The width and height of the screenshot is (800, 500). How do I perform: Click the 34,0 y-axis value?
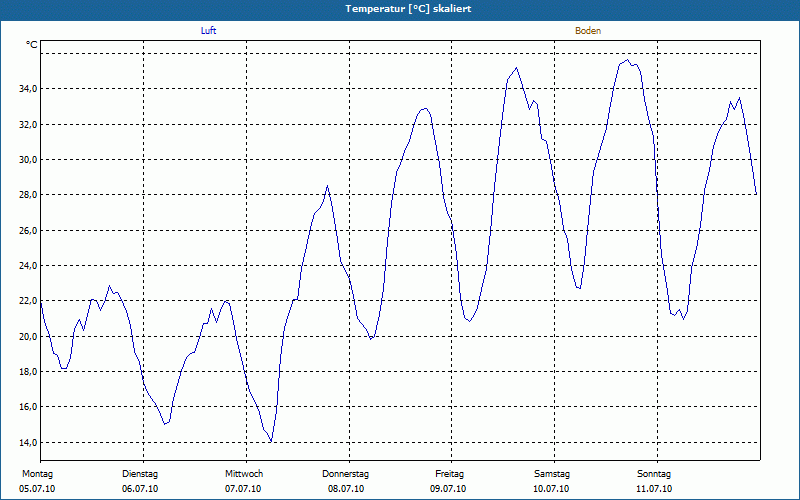coord(28,89)
